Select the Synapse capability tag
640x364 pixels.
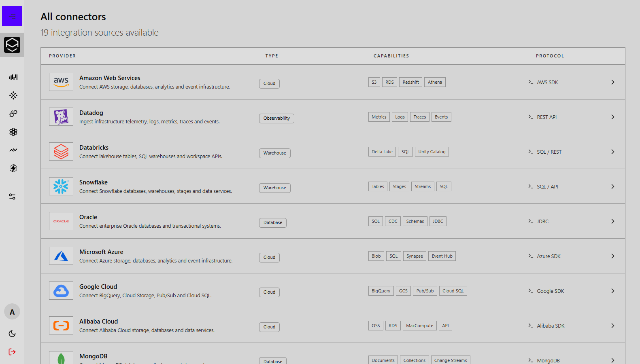pyautogui.click(x=415, y=256)
